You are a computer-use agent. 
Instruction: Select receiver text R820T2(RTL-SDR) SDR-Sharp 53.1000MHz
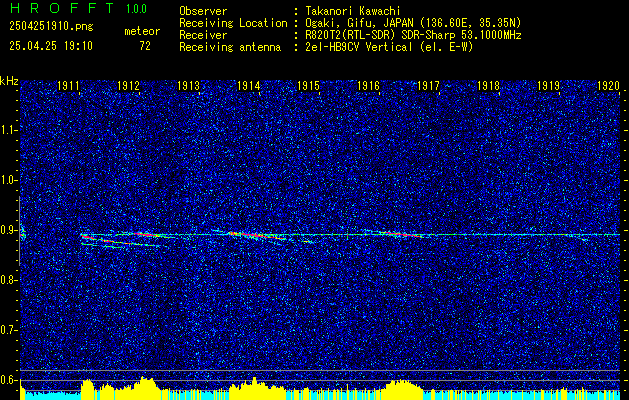tap(412, 35)
